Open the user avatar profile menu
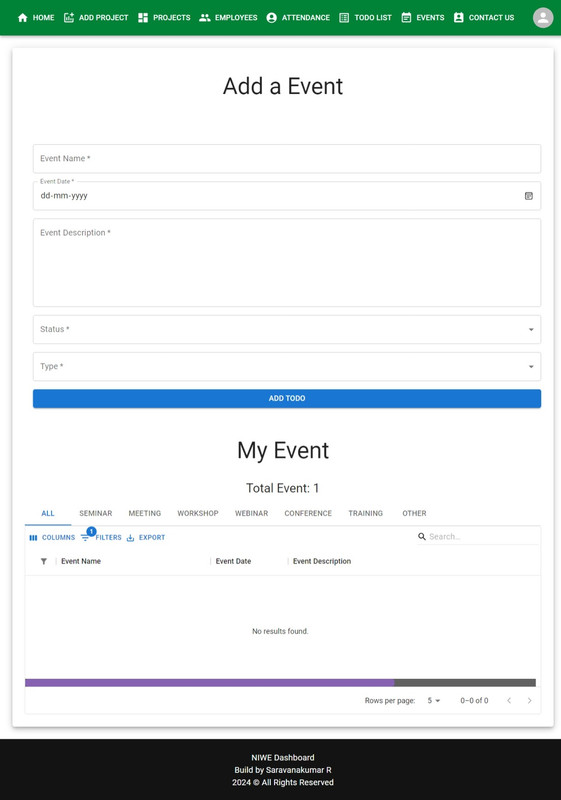Image resolution: width=561 pixels, height=800 pixels. point(543,18)
